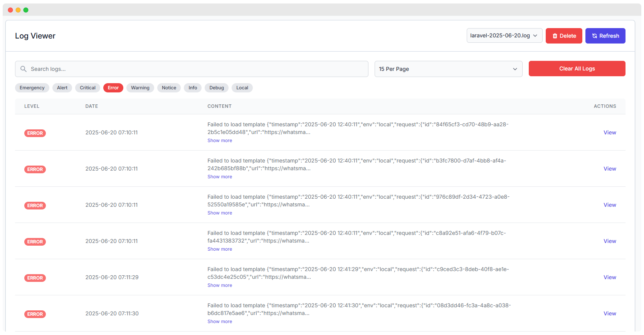Open the laravel-2025-06-20.log file dropdown
The image size is (644, 335).
click(x=504, y=35)
